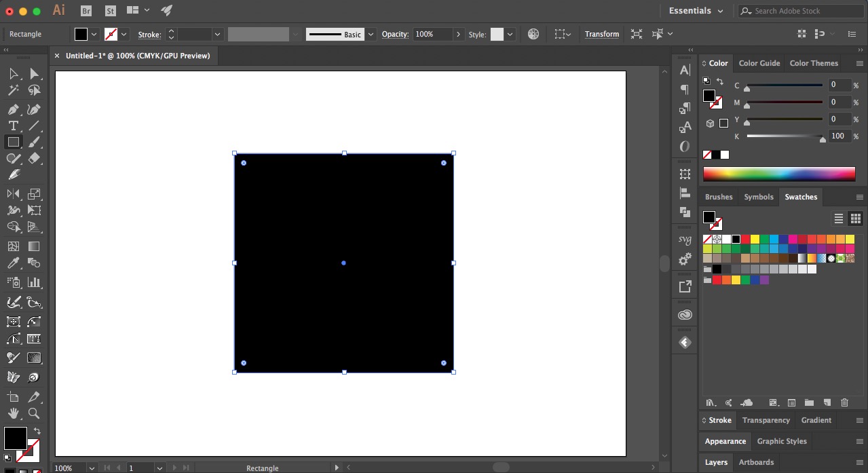
Task: Select the Paintbrush tool
Action: (34, 142)
